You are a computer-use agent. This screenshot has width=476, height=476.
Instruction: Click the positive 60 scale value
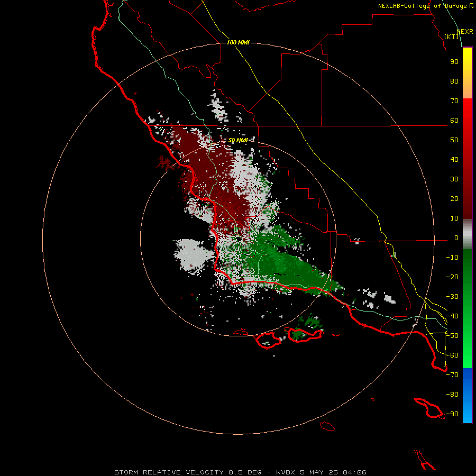point(454,121)
